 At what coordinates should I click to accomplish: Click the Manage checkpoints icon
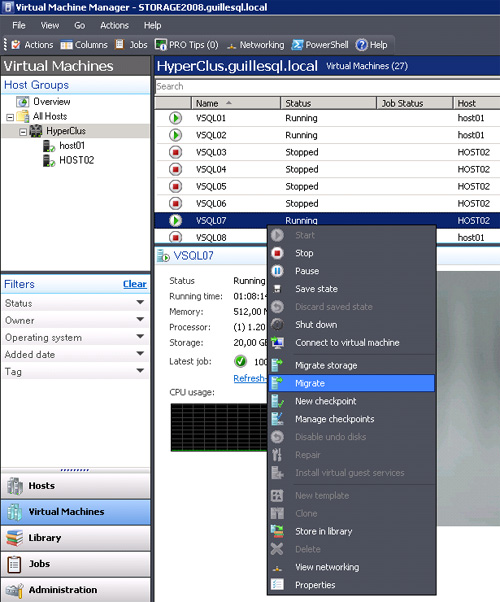[277, 419]
